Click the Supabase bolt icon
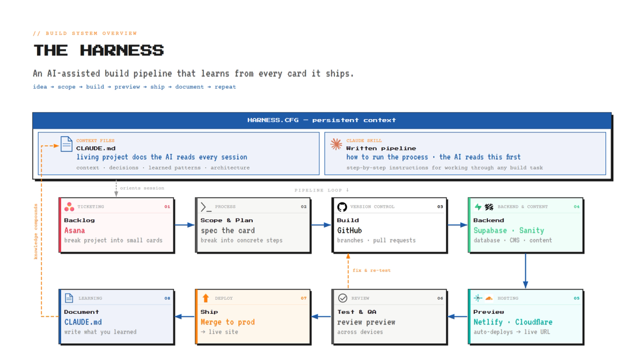 coord(478,206)
